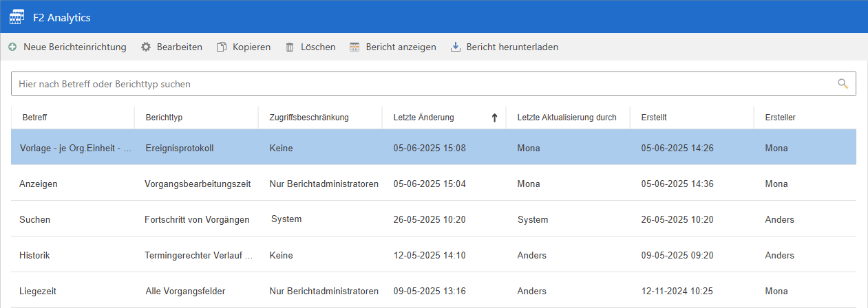Sort by the Zugriffsbeschränkung column header
Screen dimensions: 868x308
tap(309, 118)
